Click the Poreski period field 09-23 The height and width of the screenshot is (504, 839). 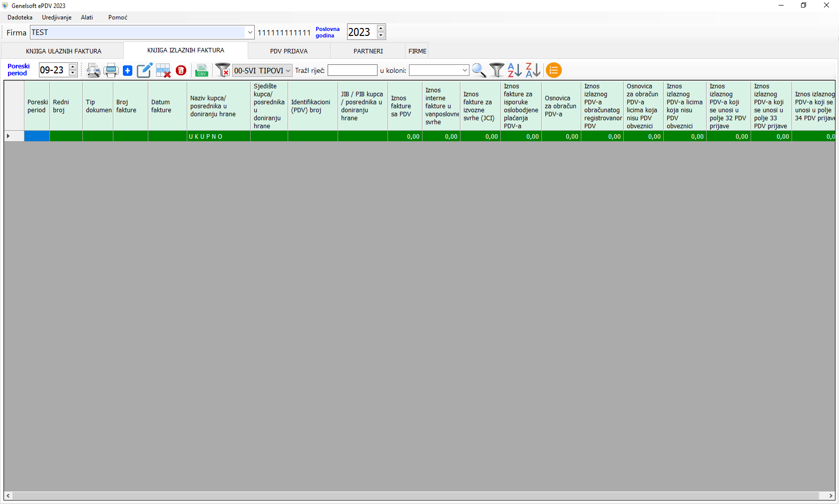coord(54,70)
